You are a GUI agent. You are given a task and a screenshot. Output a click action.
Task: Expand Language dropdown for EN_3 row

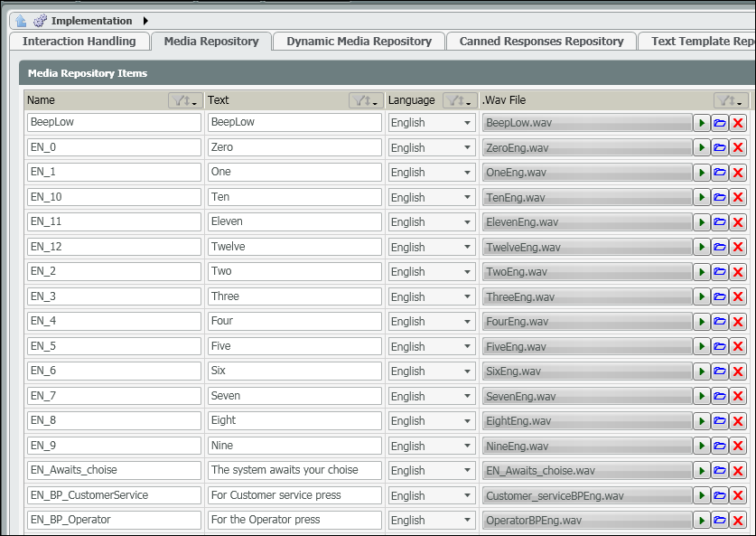click(467, 297)
